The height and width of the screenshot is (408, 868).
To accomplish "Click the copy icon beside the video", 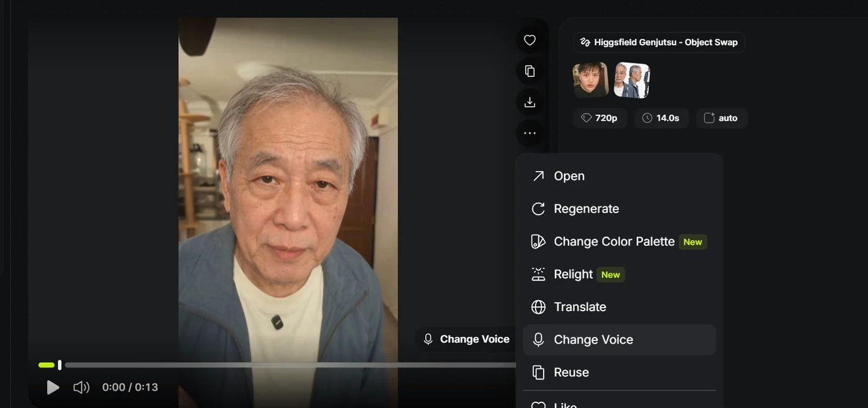I will click(529, 71).
